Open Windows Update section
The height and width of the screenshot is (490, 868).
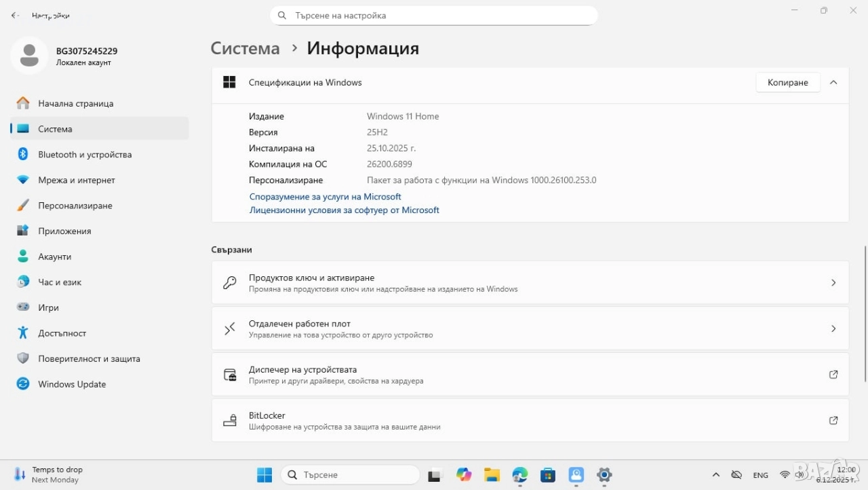click(72, 384)
